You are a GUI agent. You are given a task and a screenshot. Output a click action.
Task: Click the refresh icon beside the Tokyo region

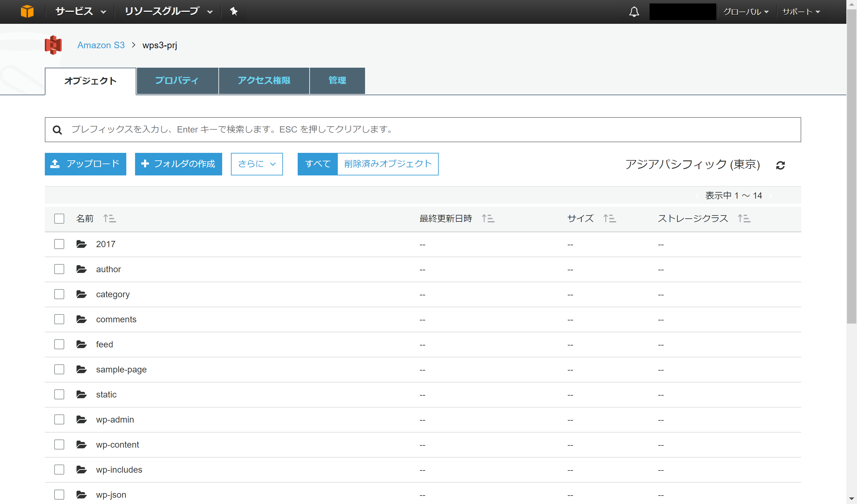click(x=780, y=165)
